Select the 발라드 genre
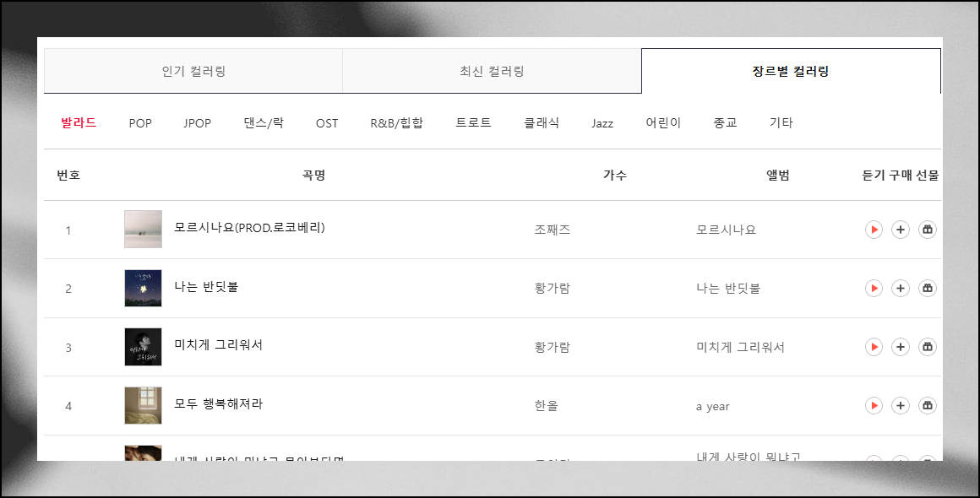This screenshot has height=498, width=980. [x=79, y=123]
